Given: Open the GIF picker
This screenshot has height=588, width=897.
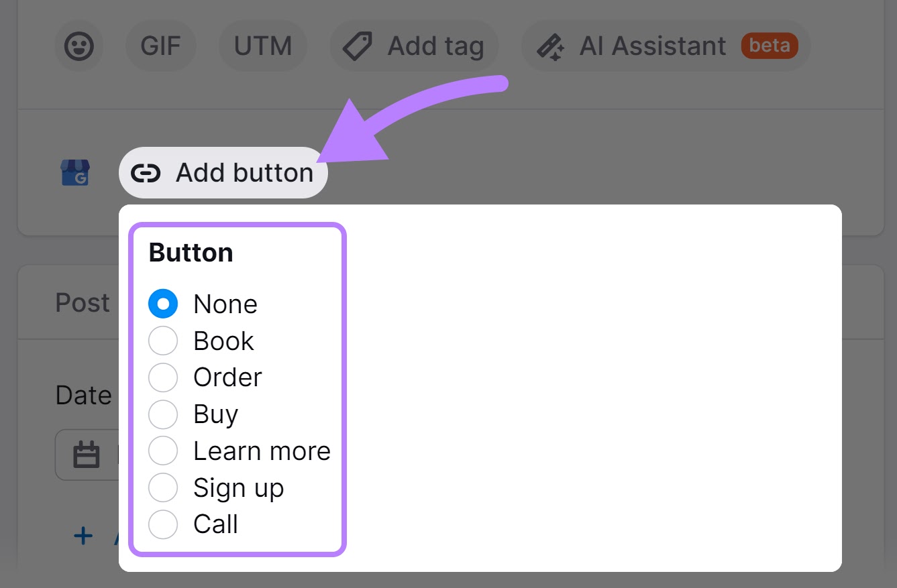Looking at the screenshot, I should pyautogui.click(x=160, y=46).
